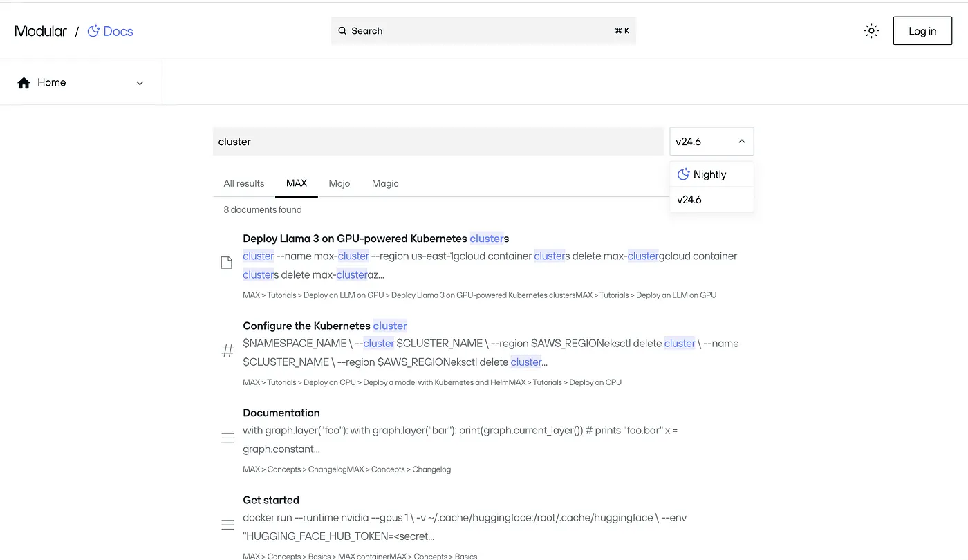Click the moon icon next to Nightly
Image resolution: width=968 pixels, height=560 pixels.
tap(683, 174)
